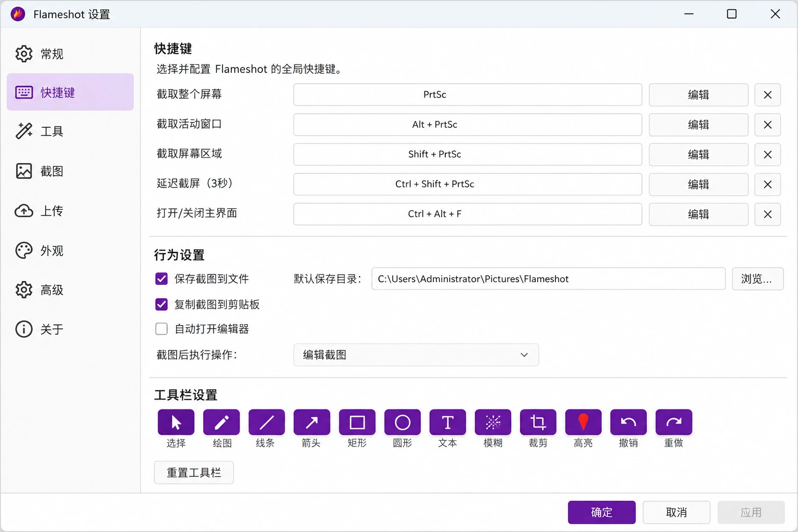This screenshot has height=532, width=798.
Task: Maximize the Flameshot 设置 window
Action: (x=731, y=14)
